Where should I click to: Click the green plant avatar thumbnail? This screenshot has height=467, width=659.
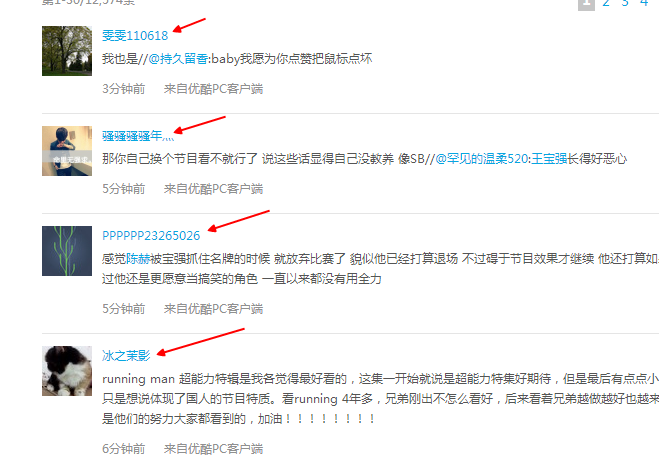(67, 251)
